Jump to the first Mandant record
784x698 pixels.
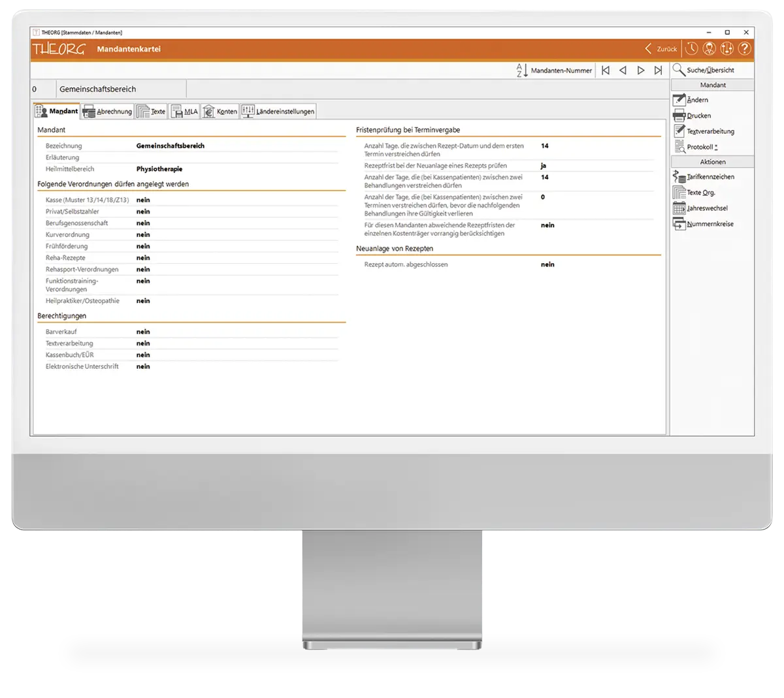pos(606,71)
